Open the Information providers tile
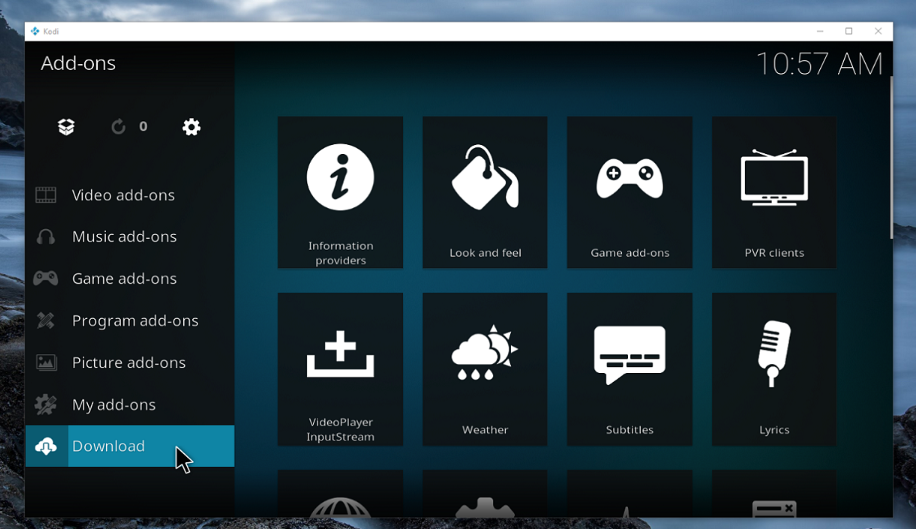The width and height of the screenshot is (916, 529). [341, 192]
